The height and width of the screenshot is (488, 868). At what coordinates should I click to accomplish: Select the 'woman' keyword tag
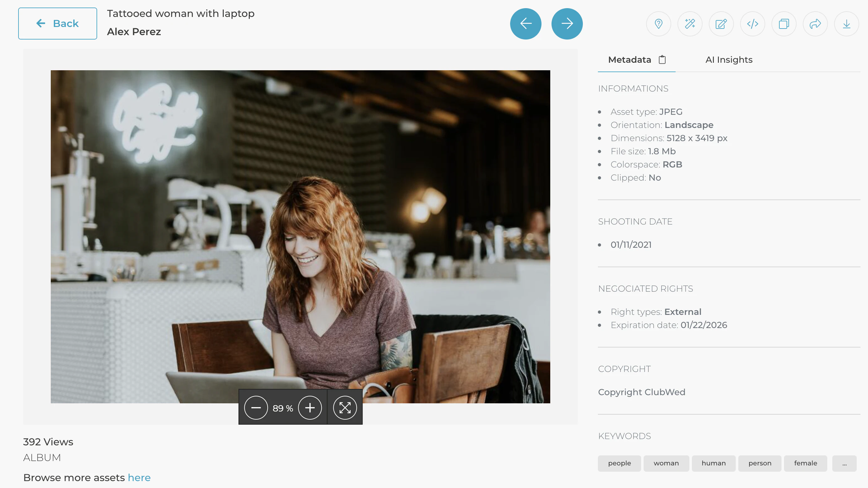(x=666, y=463)
